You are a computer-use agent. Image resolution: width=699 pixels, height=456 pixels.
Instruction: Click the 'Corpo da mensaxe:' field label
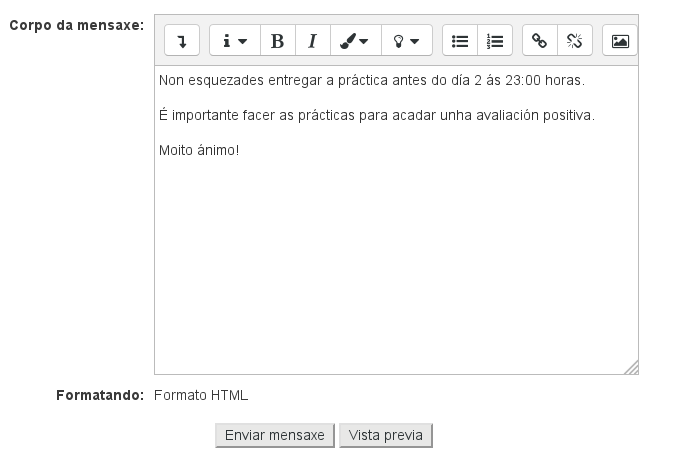tap(76, 24)
